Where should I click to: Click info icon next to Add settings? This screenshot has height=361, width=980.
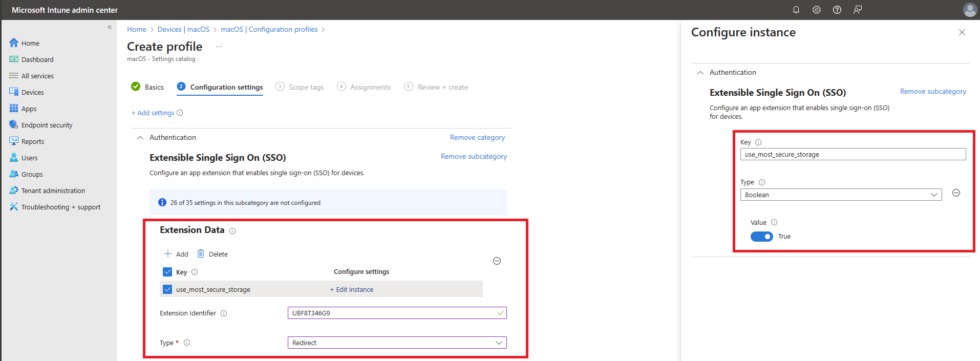(180, 113)
